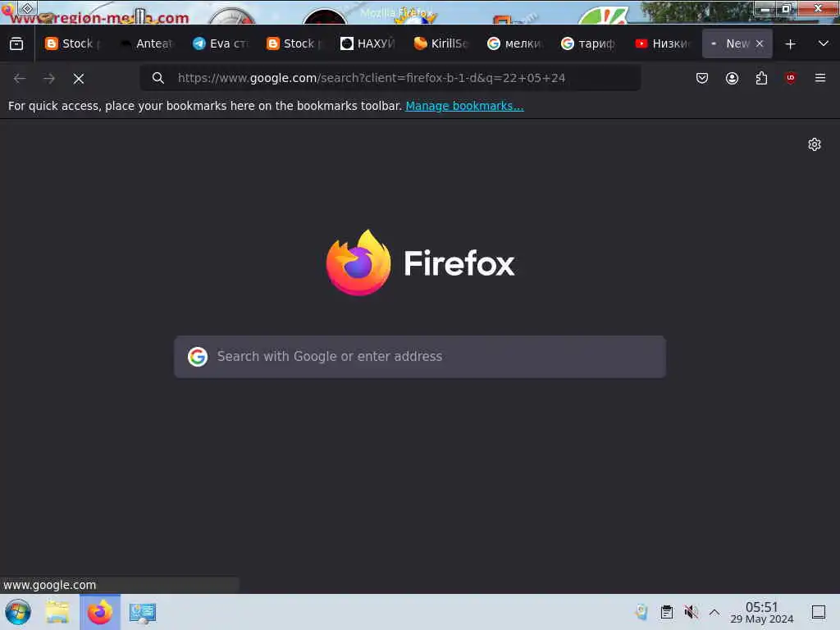Open uBlock Origin extension icon

coord(791,78)
